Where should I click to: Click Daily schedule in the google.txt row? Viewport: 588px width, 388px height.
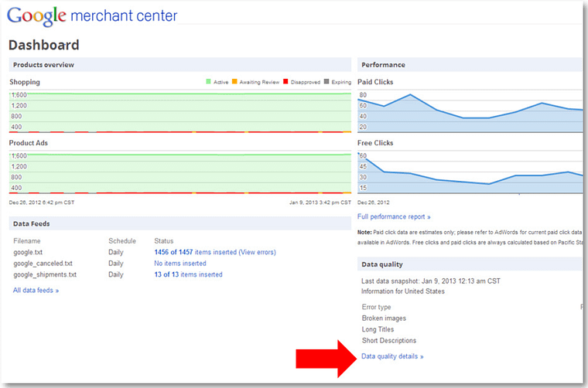pos(115,252)
